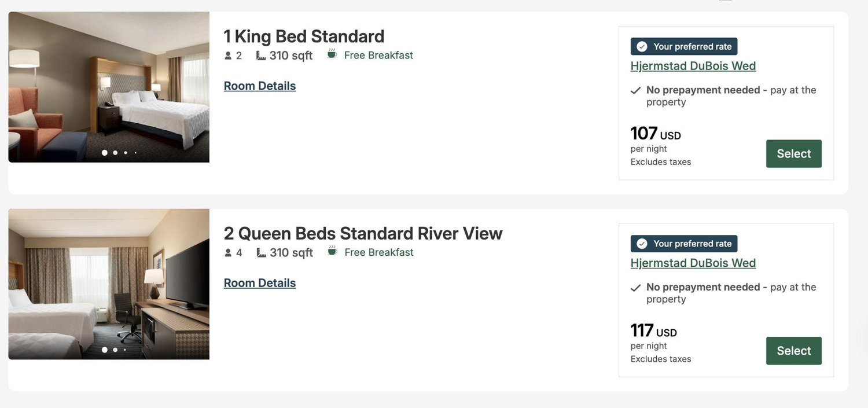This screenshot has height=408, width=868.
Task: Open Room Details for 1 King Bed Standard
Action: coord(260,86)
